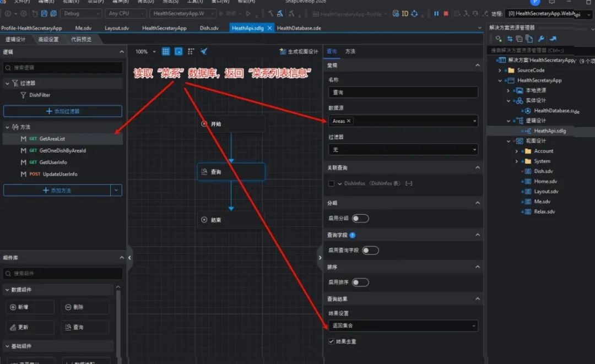The height and width of the screenshot is (364, 595).
Task: Open the Any CPU platform dropdown
Action: click(x=126, y=14)
